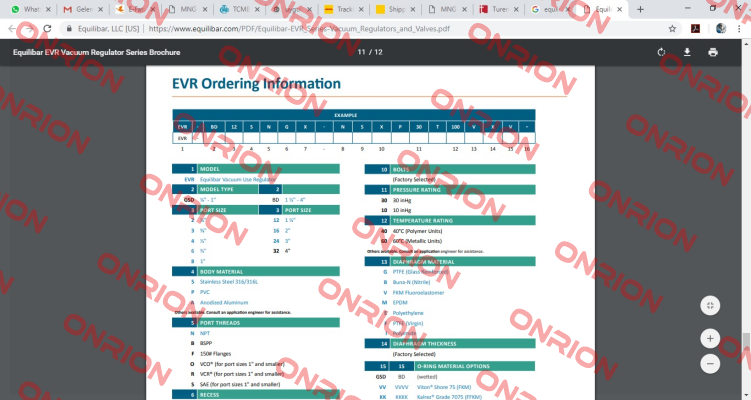Open the Chrome profile avatar
Viewport: 751px width, 400px height.
(721, 29)
